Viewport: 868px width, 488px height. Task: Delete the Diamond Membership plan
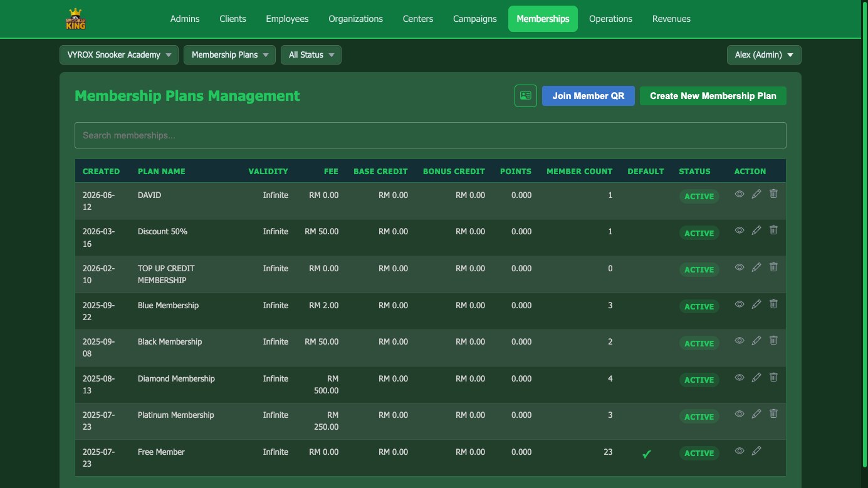click(x=773, y=377)
